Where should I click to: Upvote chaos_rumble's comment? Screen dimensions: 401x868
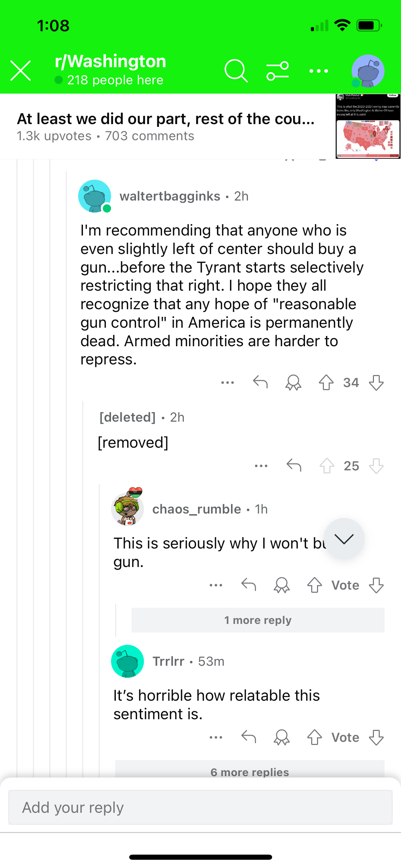coord(314,585)
